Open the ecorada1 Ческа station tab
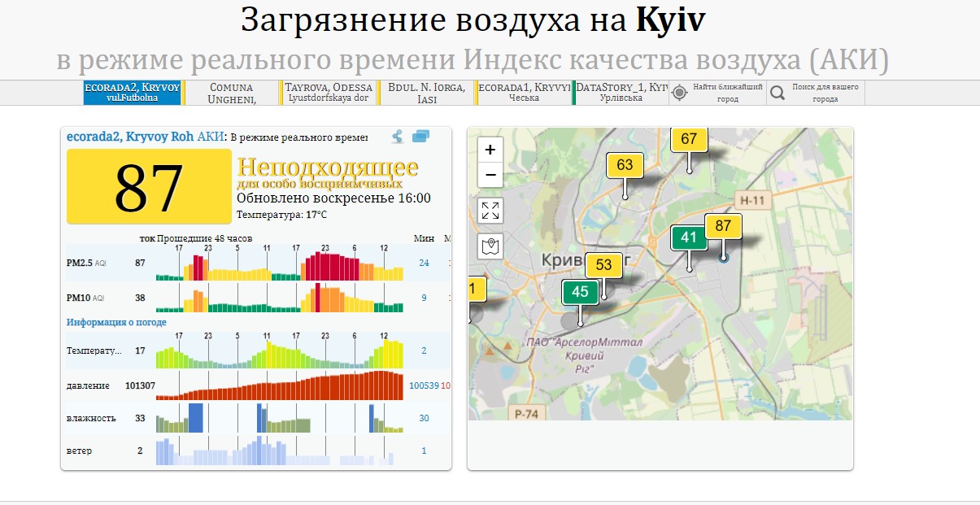The image size is (980, 505). click(524, 93)
